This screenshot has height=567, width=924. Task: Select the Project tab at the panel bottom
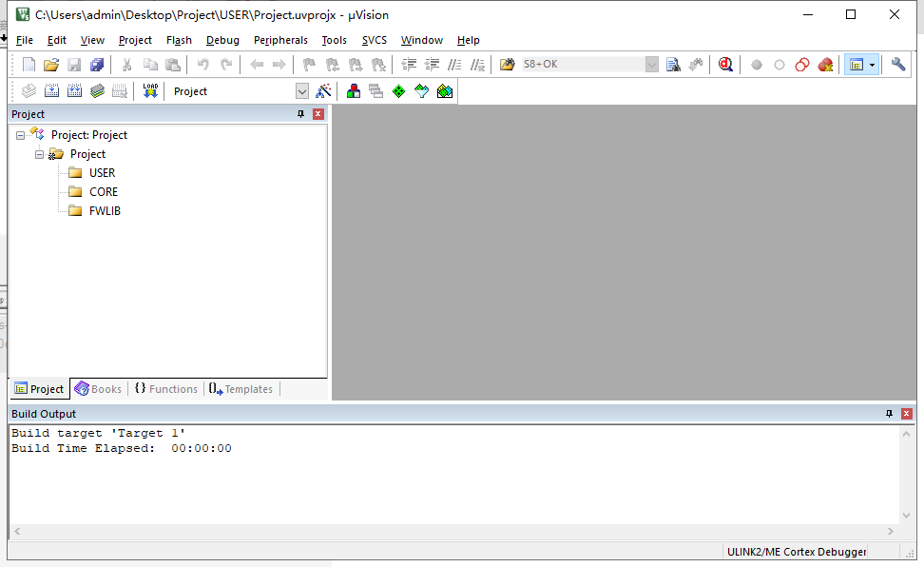tap(40, 389)
